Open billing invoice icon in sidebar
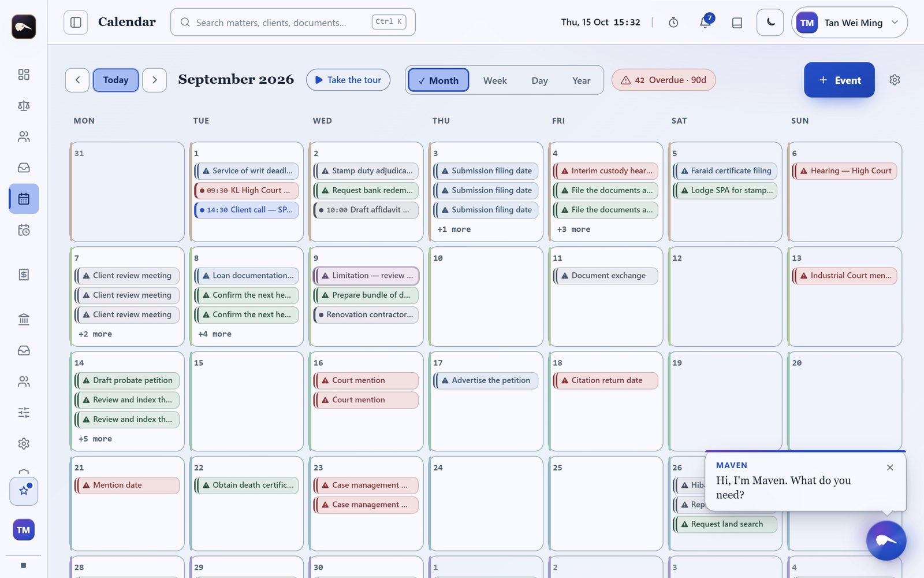The height and width of the screenshot is (578, 924). pos(24,275)
